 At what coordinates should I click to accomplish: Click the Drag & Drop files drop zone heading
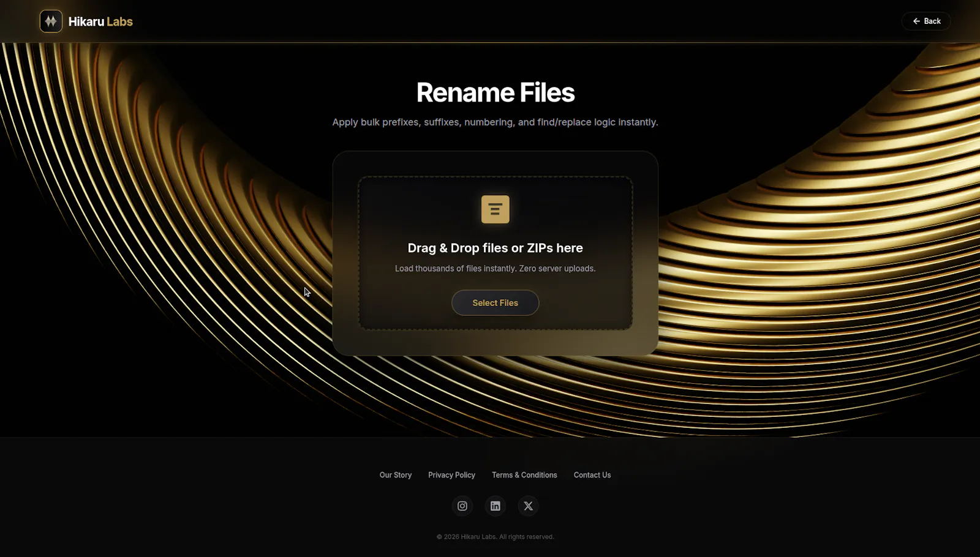click(496, 248)
